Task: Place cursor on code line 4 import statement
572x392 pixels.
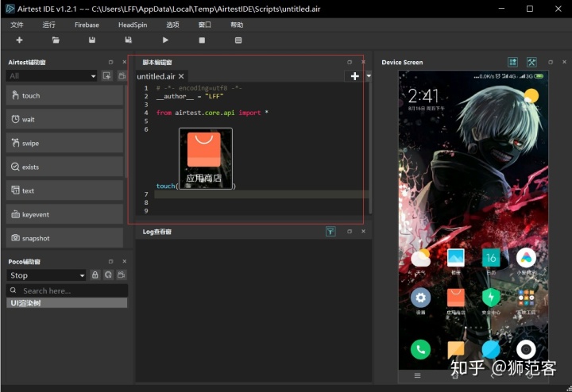Action: point(212,113)
